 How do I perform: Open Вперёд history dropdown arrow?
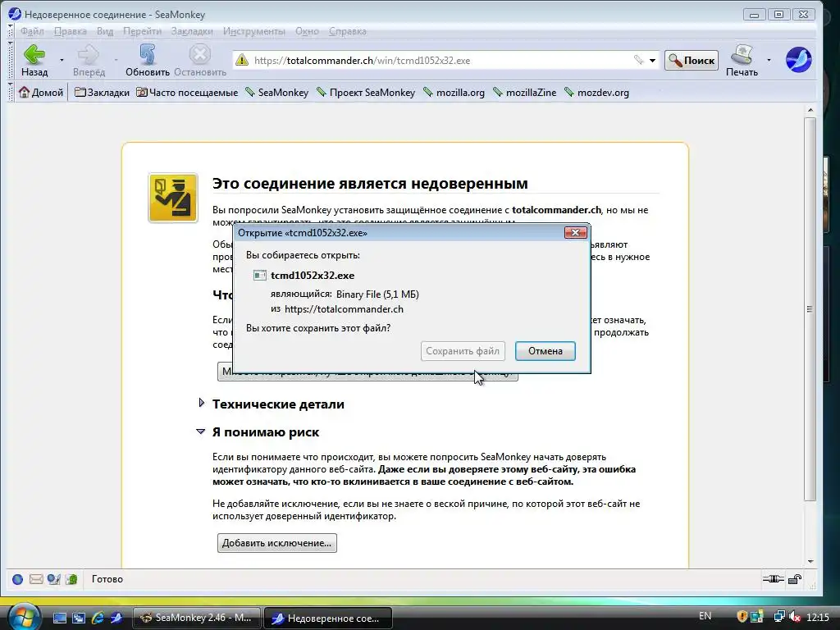click(116, 60)
